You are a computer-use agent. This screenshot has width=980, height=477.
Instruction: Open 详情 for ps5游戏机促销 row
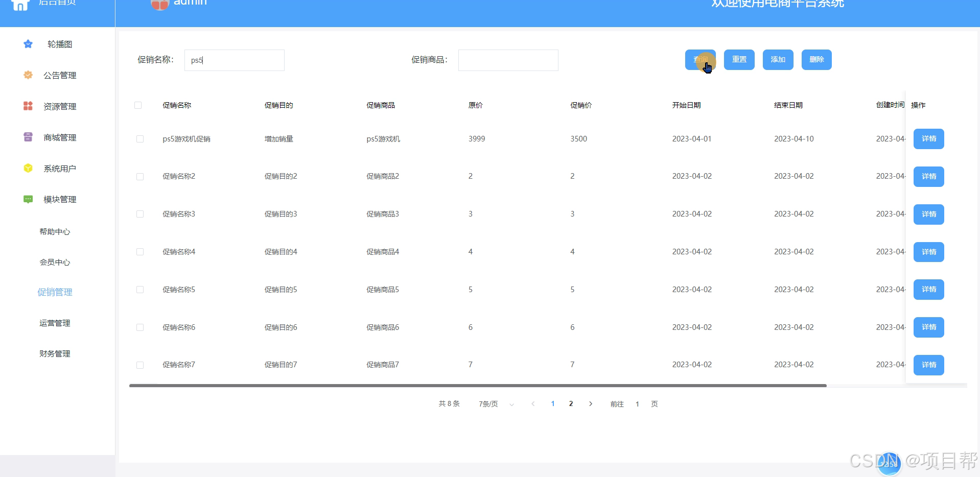[x=929, y=139]
